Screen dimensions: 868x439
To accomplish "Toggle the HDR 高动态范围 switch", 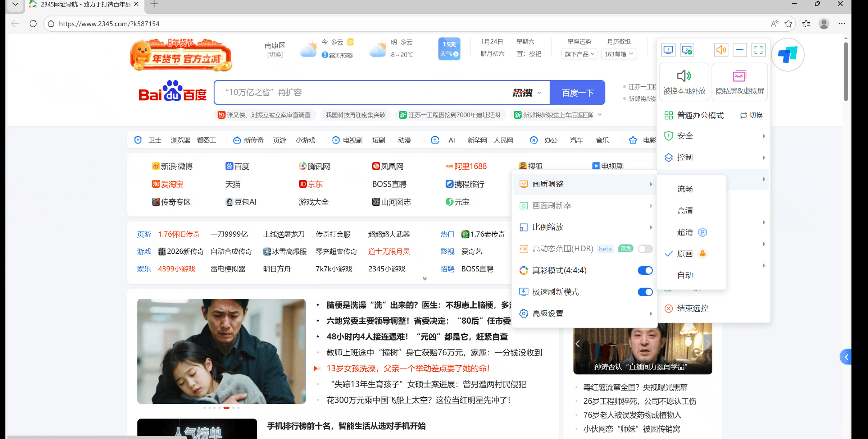I will pos(645,249).
